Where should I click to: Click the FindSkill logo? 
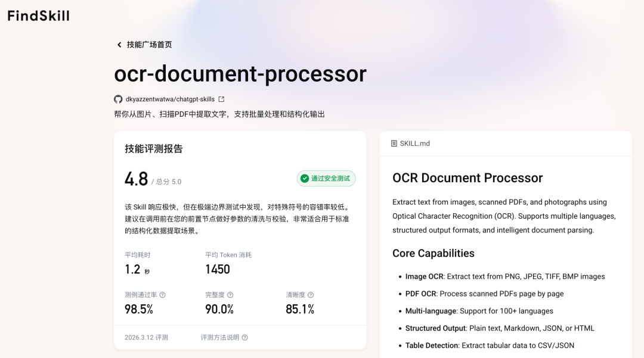coord(39,16)
